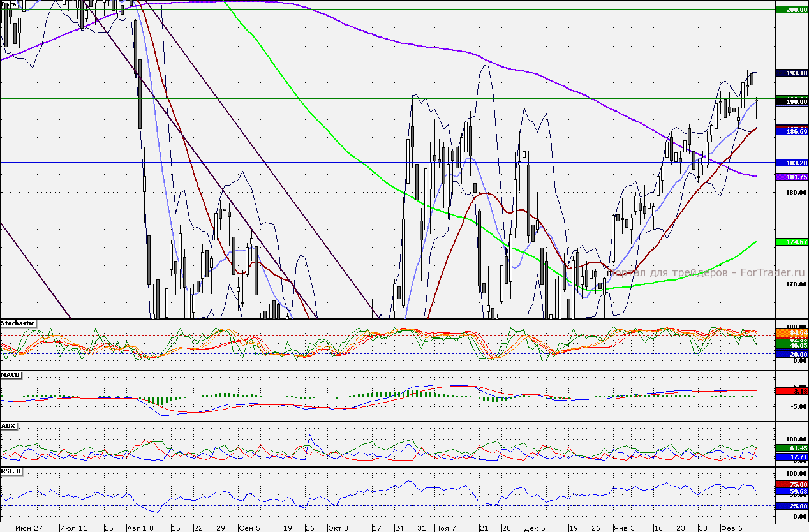The image size is (809, 532).
Task: Click the 190.00 current price label
Action: click(791, 101)
